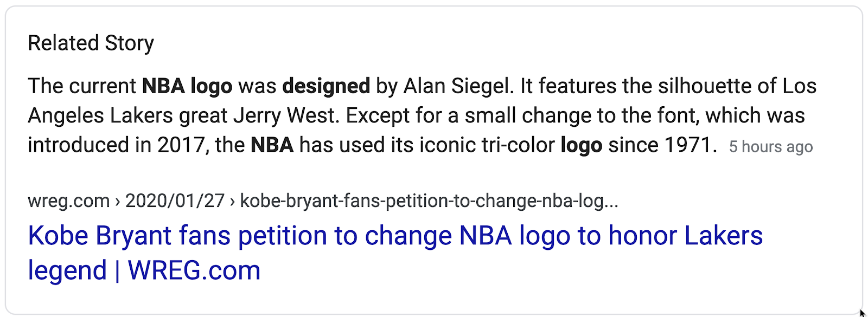Click the bold word 'designed'

click(326, 86)
